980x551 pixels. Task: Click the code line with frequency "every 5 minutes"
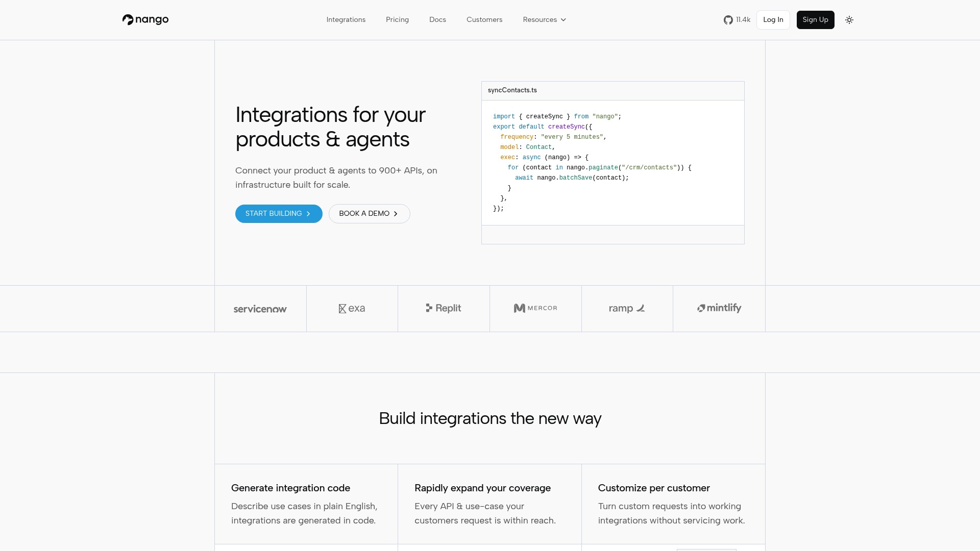click(x=553, y=137)
